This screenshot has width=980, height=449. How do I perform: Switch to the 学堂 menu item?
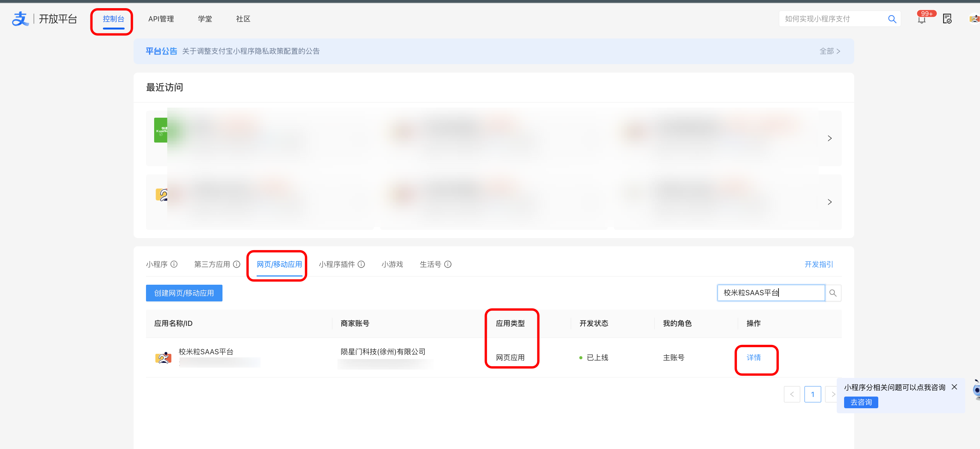[205, 19]
